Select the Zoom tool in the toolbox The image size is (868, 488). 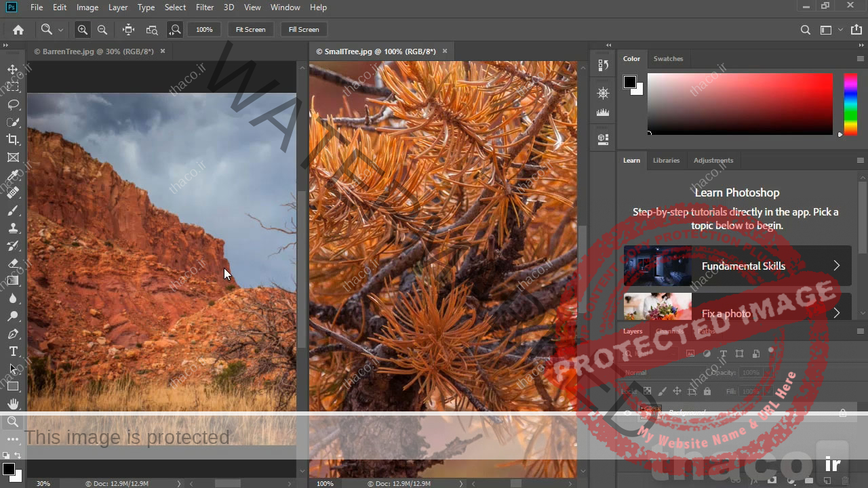point(13,422)
